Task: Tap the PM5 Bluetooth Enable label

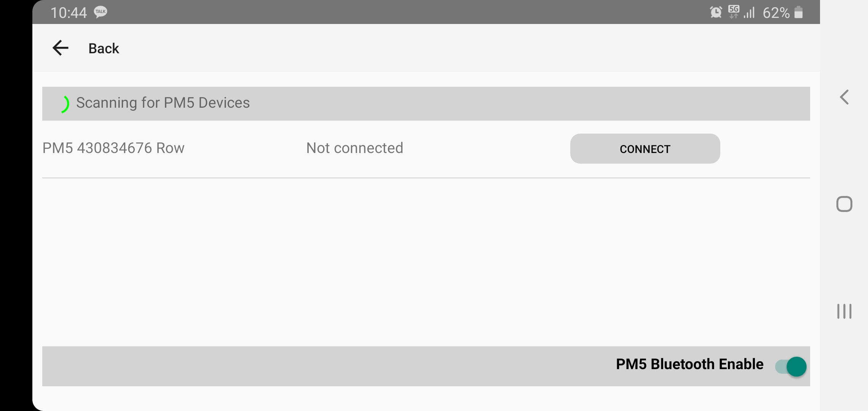Action: (689, 364)
